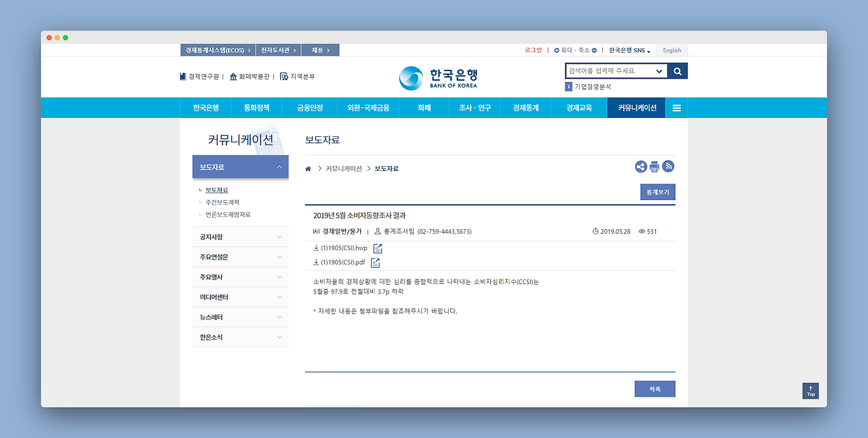Open the 조사·연구 main menu
The image size is (868, 438).
pyautogui.click(x=475, y=108)
